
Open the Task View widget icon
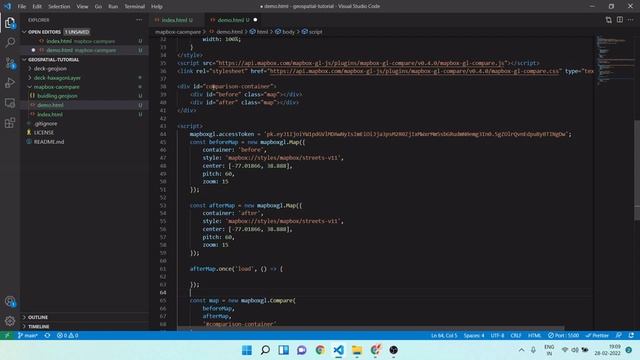coord(283,350)
